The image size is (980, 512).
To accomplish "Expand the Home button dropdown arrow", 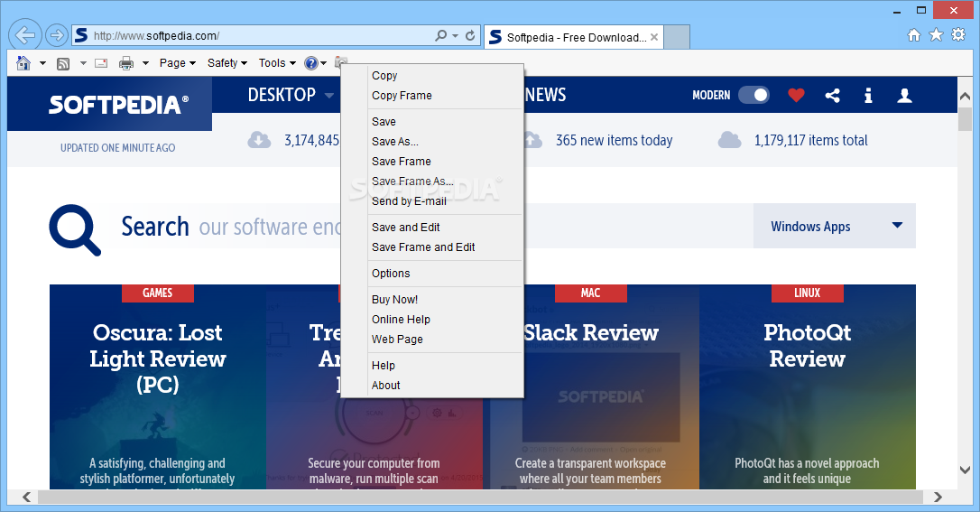I will tap(42, 63).
